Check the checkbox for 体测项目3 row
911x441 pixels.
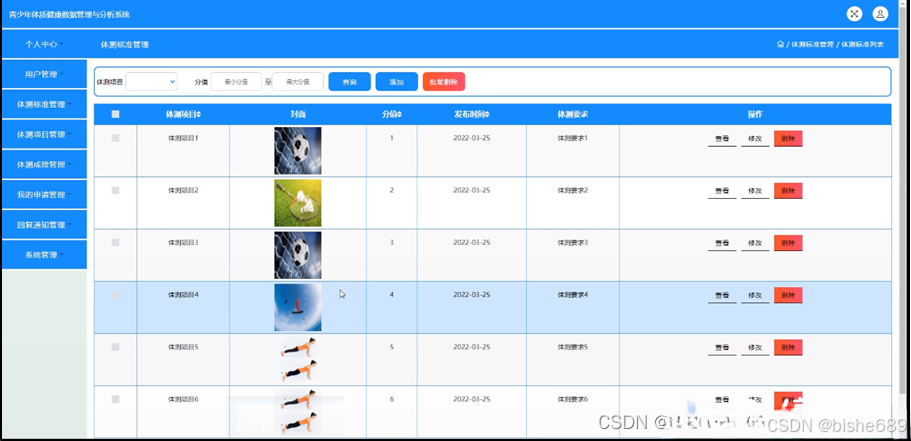point(116,243)
